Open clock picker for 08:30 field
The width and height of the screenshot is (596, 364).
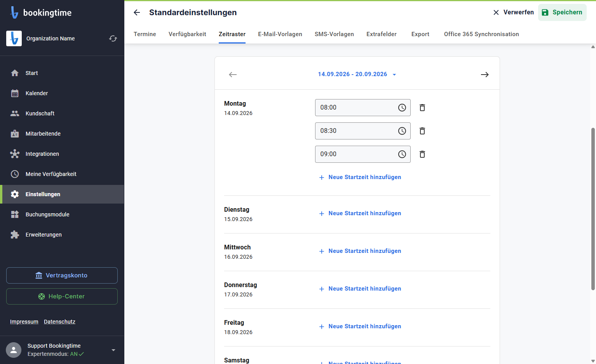(x=402, y=131)
